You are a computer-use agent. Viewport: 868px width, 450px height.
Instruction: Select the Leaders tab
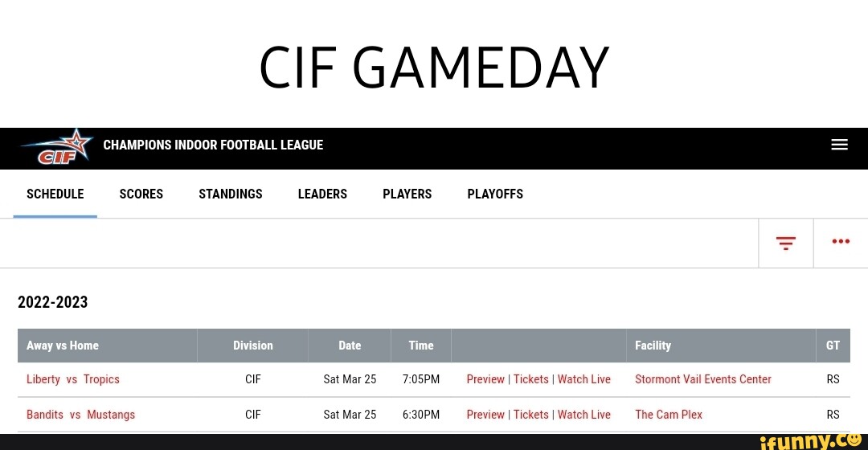(x=322, y=194)
